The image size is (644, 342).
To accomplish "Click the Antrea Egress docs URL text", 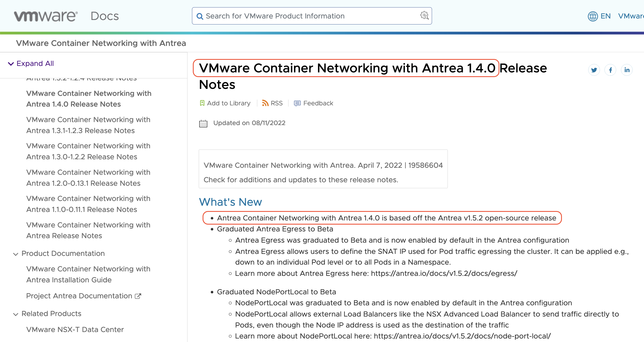I will [444, 273].
